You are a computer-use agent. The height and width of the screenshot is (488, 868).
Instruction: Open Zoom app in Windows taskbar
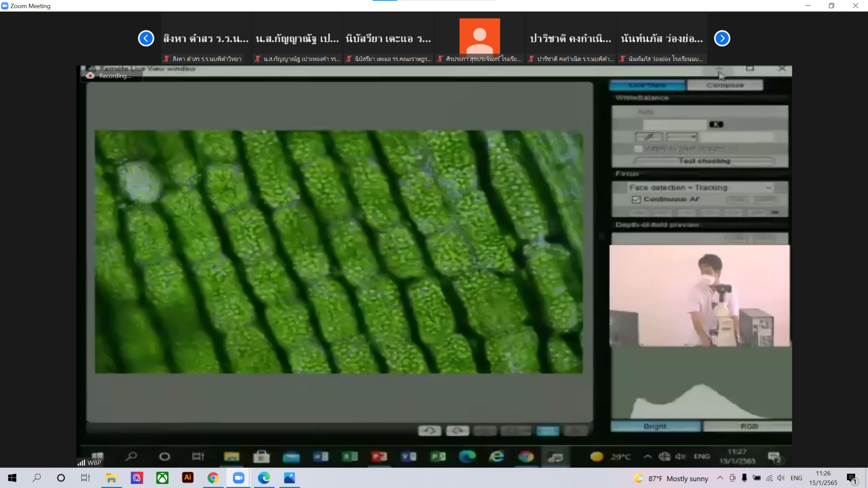tap(238, 478)
